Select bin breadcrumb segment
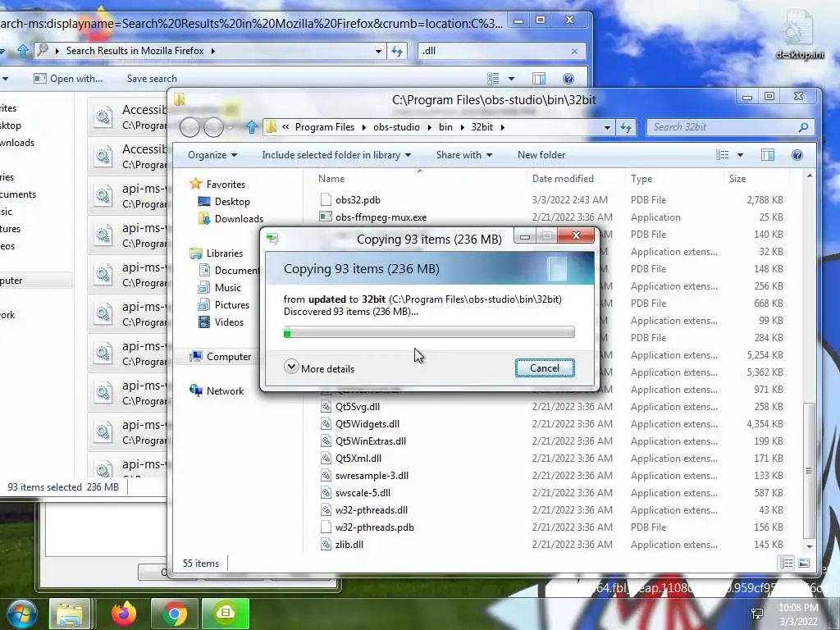This screenshot has width=840, height=630. pos(445,127)
